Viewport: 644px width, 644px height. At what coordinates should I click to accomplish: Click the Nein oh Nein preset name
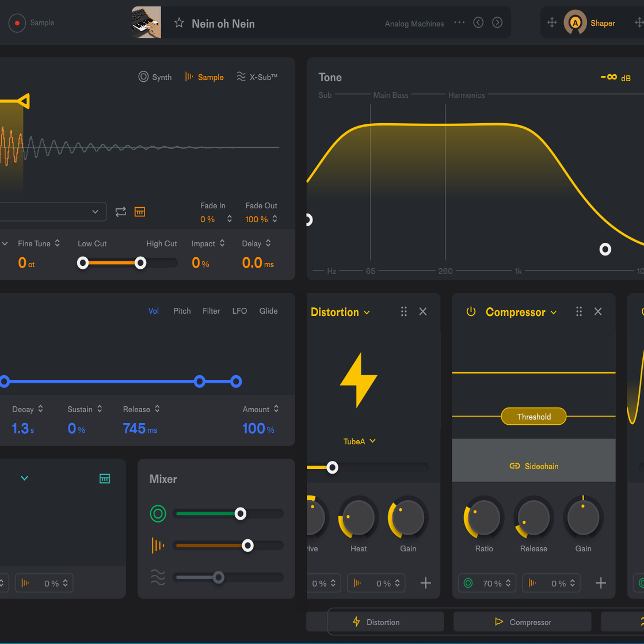[x=223, y=24]
